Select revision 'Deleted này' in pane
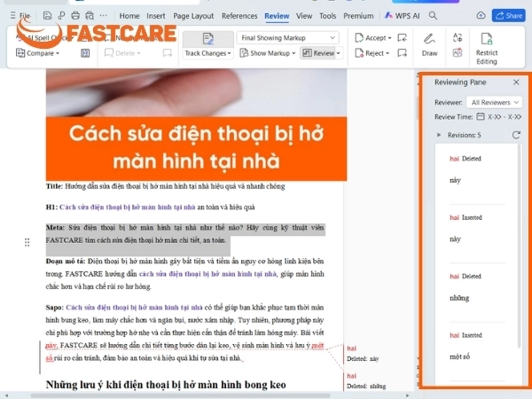Screen dimensions: 532x399 tap(477, 169)
